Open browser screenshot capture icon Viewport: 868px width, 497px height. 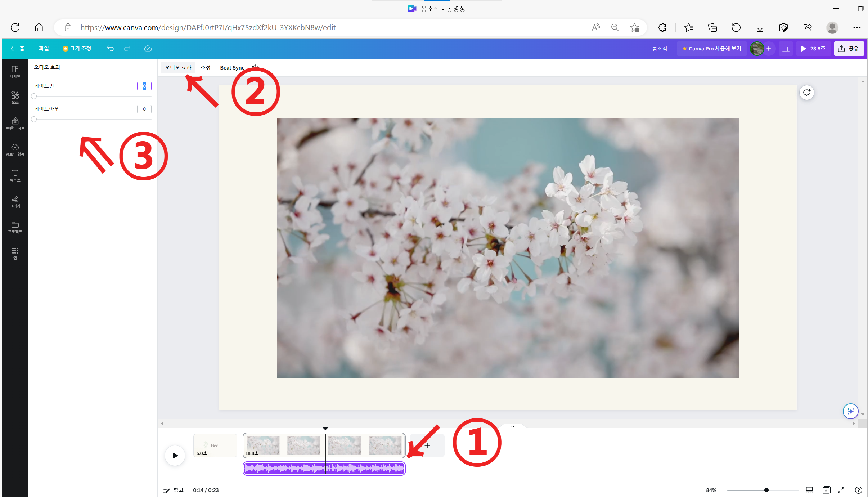pos(783,27)
